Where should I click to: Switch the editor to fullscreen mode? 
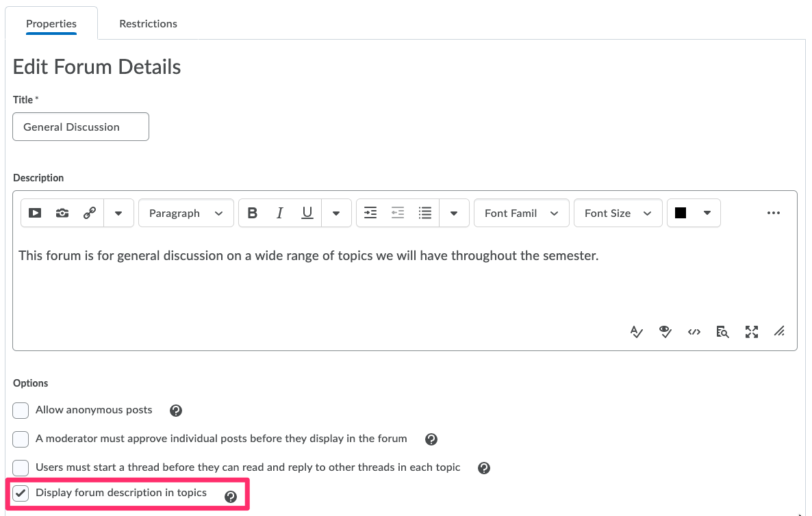tap(752, 332)
